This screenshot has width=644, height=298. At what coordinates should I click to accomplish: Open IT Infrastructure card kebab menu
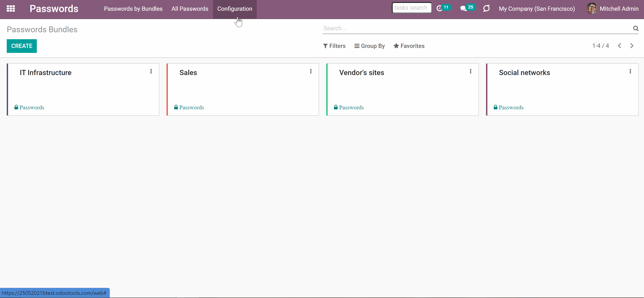pyautogui.click(x=151, y=71)
